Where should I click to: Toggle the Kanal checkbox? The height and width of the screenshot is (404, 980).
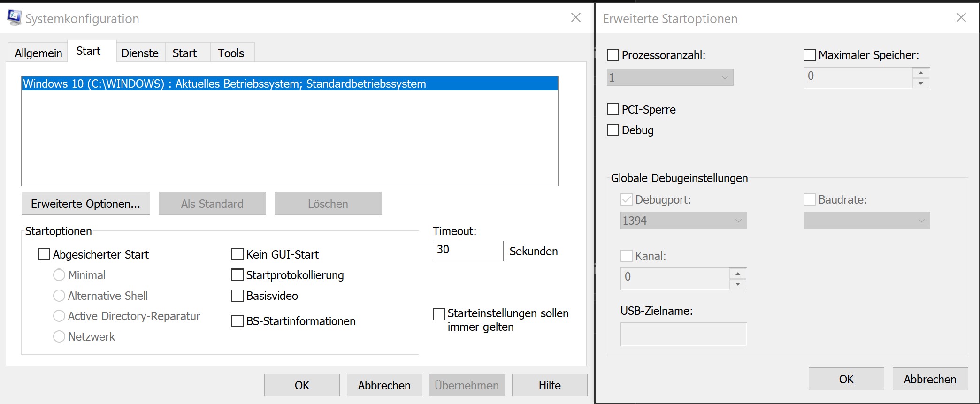(627, 256)
